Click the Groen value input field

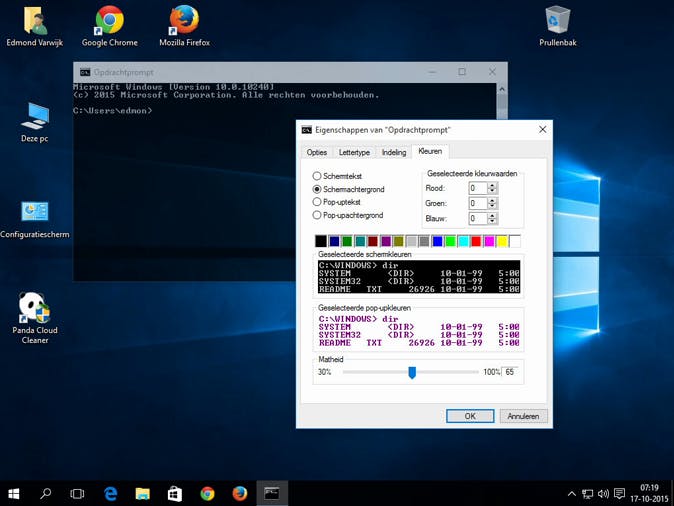coord(477,203)
